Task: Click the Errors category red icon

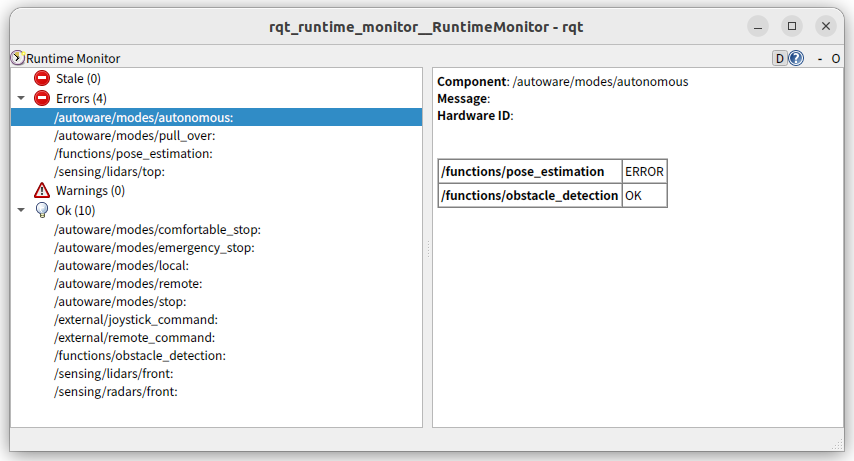Action: 42,98
